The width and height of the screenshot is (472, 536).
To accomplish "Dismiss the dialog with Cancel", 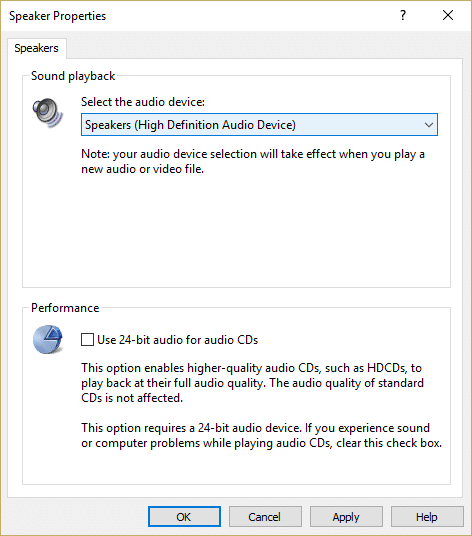I will [265, 517].
